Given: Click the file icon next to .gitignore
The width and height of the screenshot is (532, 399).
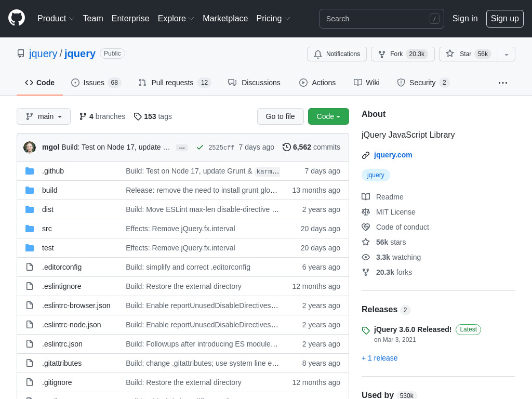Looking at the screenshot, I should (30, 382).
